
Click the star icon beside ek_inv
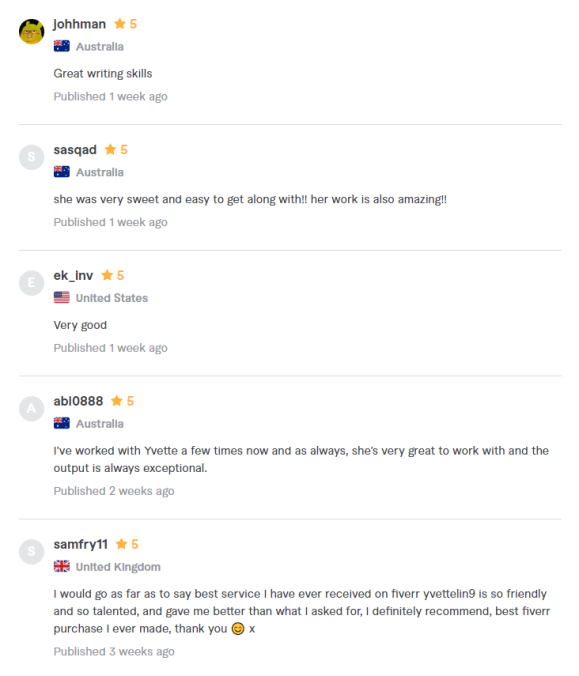click(107, 275)
